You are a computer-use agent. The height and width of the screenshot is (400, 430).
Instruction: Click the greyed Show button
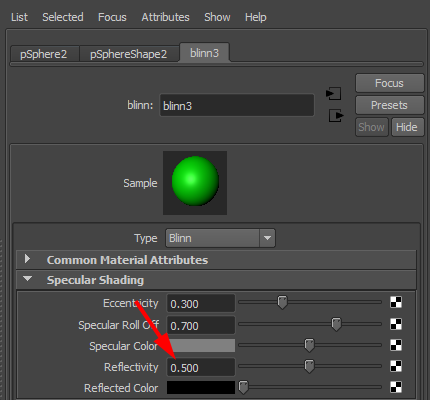(x=372, y=127)
